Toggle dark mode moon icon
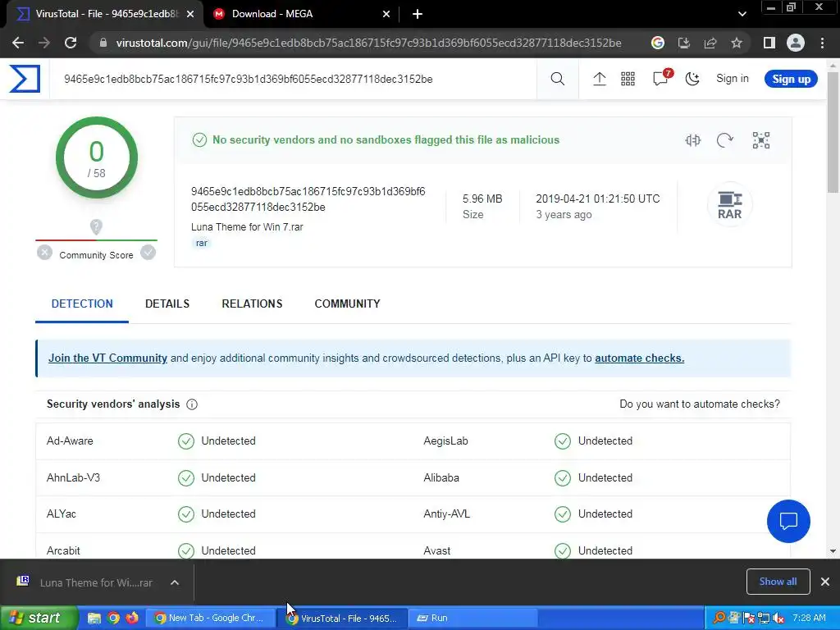The image size is (840, 630). point(692,79)
